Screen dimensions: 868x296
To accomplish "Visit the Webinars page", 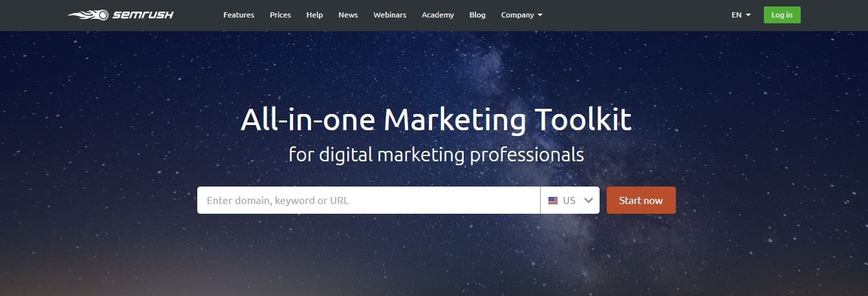I will pos(390,15).
